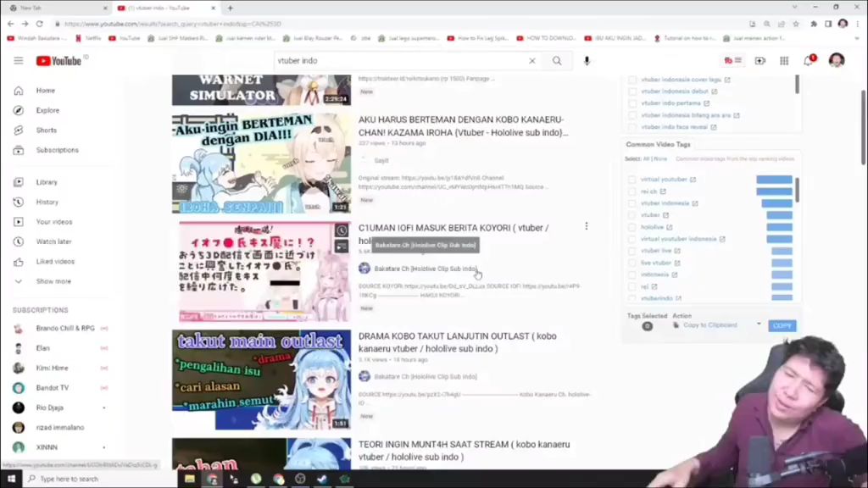Open a new browser tab
The width and height of the screenshot is (868, 488).
231,8
